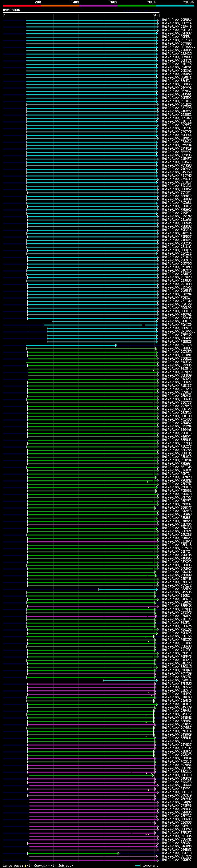The image size is (197, 868).
Task: Select hit label UniRef100_O65808
Action: tap(177, 57)
